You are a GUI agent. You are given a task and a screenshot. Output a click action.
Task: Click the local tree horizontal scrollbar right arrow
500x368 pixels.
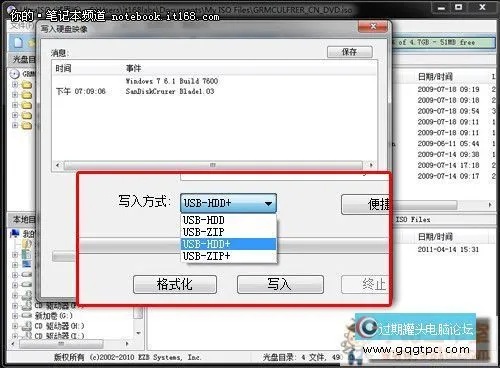tap(127, 343)
